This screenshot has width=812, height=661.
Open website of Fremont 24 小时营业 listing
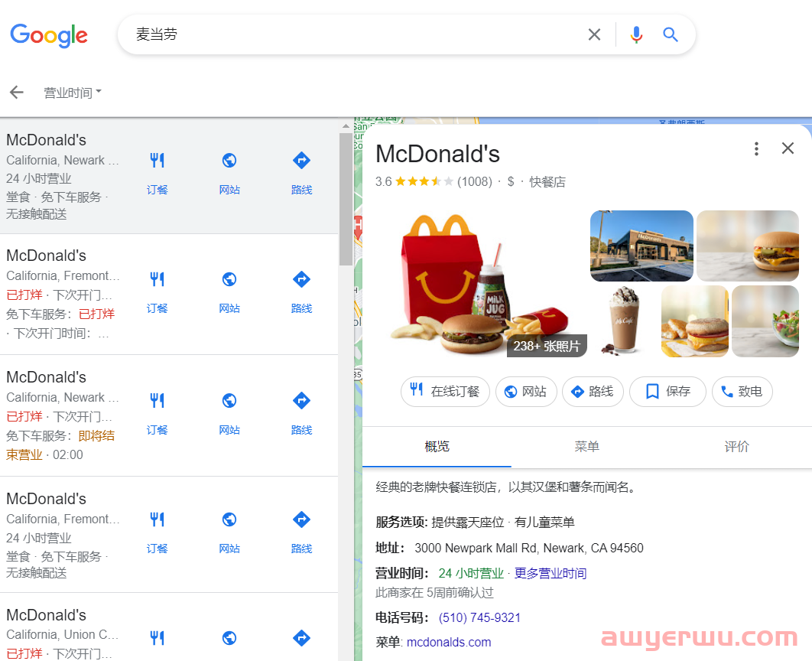229,532
